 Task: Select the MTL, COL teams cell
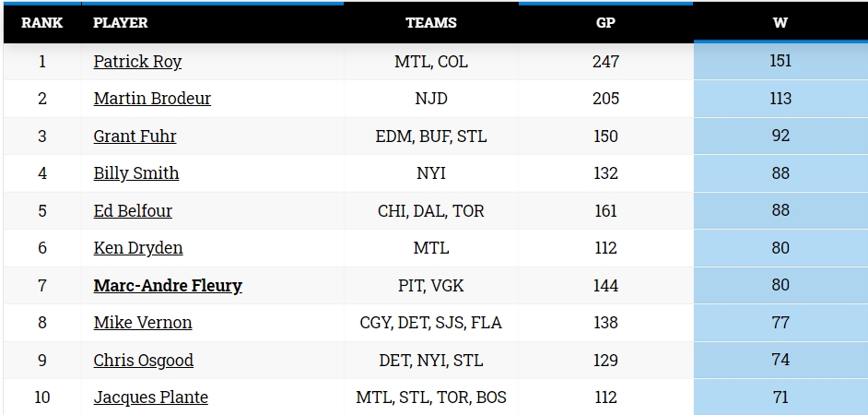click(430, 62)
